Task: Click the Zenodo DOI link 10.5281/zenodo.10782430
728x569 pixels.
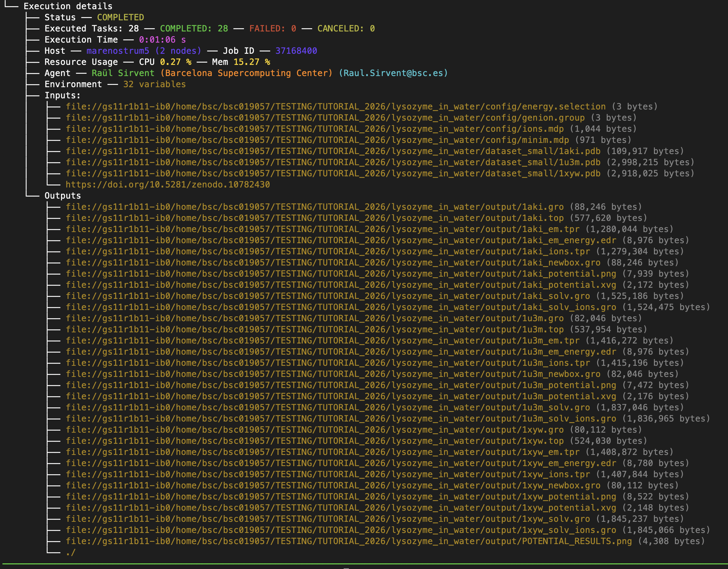Action: pos(168,185)
